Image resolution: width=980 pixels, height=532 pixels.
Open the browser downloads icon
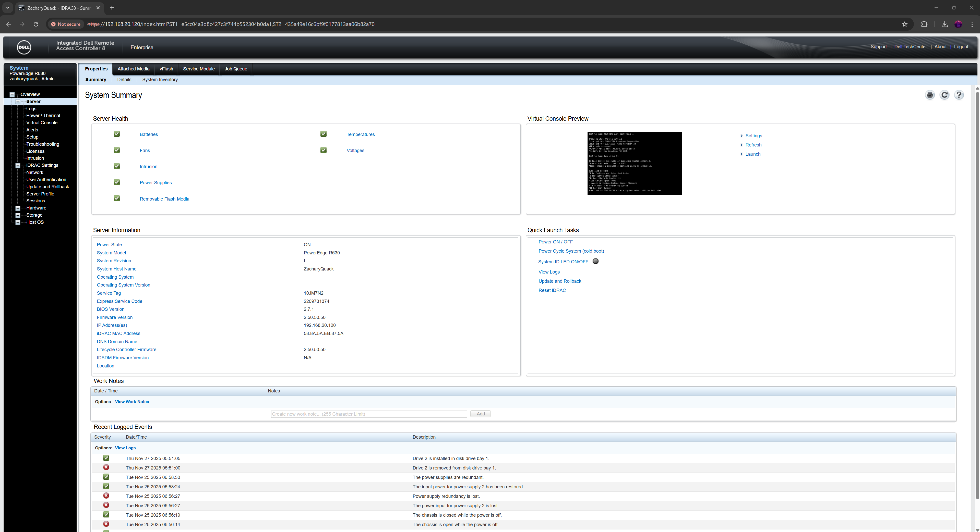point(944,24)
